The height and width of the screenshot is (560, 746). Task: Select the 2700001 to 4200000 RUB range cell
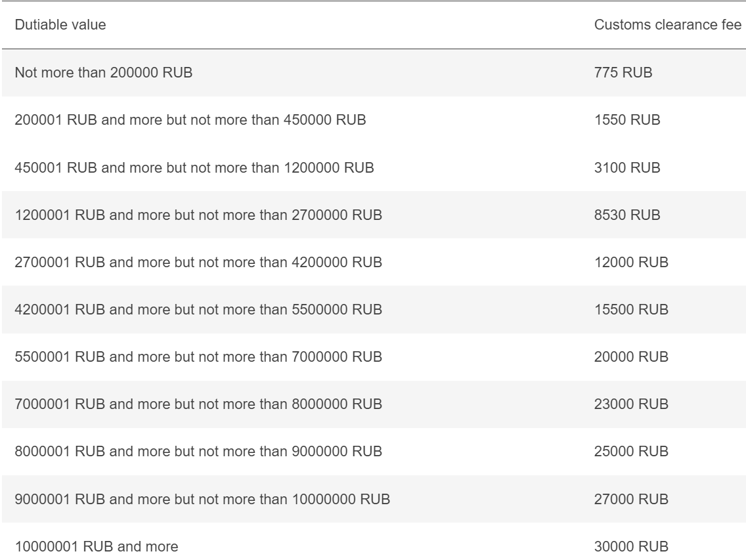(196, 262)
